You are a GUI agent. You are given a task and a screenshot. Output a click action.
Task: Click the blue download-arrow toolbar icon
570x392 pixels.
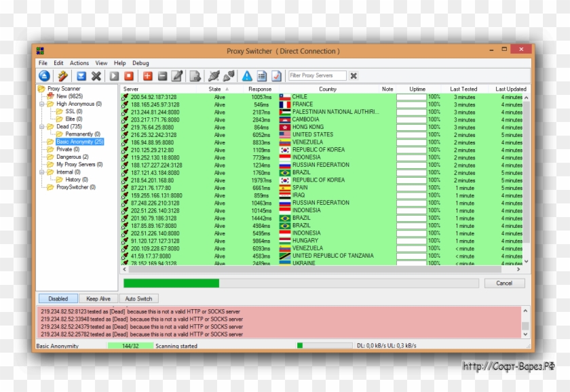point(81,76)
